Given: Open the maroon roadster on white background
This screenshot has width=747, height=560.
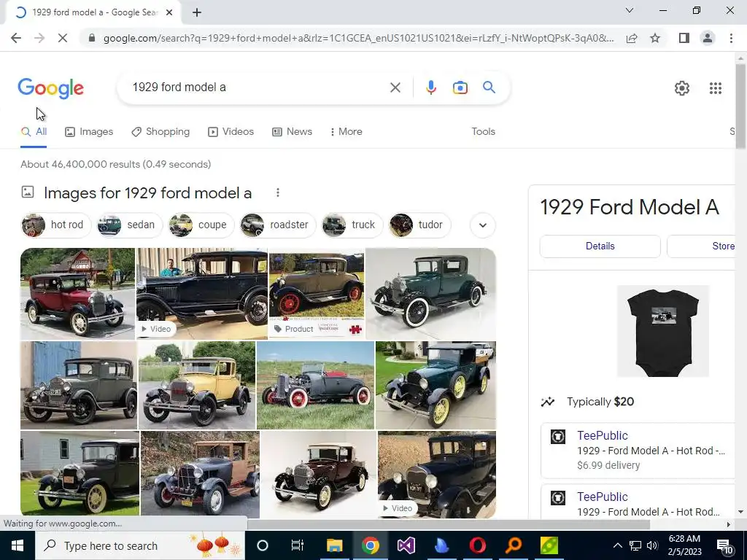Looking at the screenshot, I should coord(319,474).
